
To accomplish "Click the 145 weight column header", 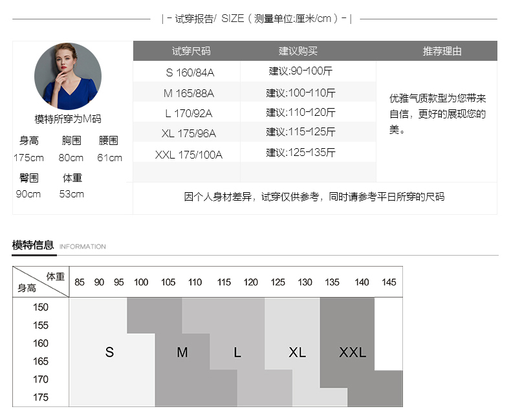I will click(389, 282).
